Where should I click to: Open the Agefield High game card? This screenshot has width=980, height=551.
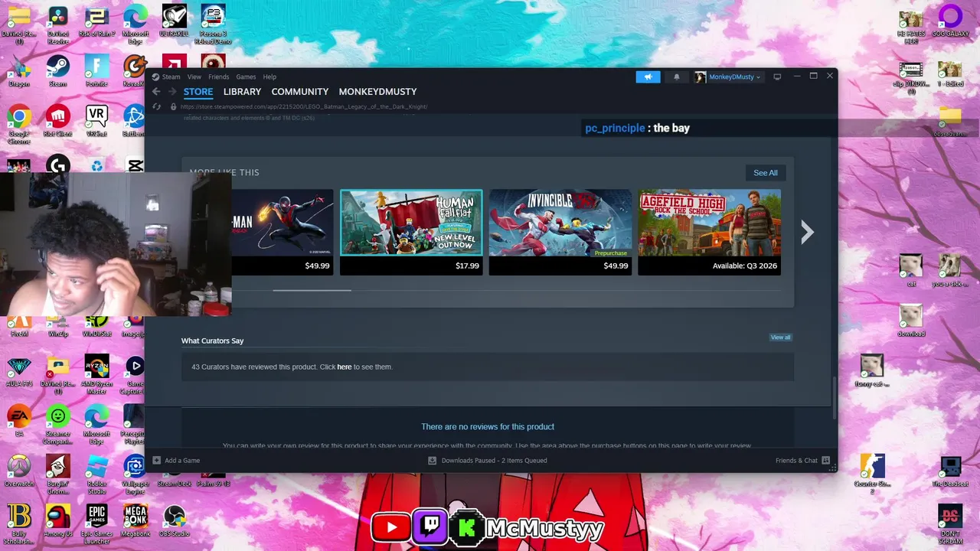[709, 233]
